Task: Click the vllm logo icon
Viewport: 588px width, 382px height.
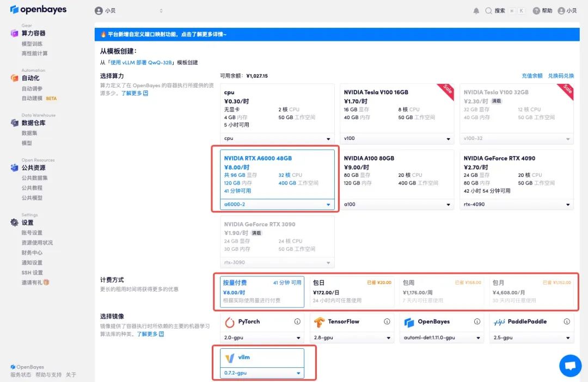Action: point(230,358)
